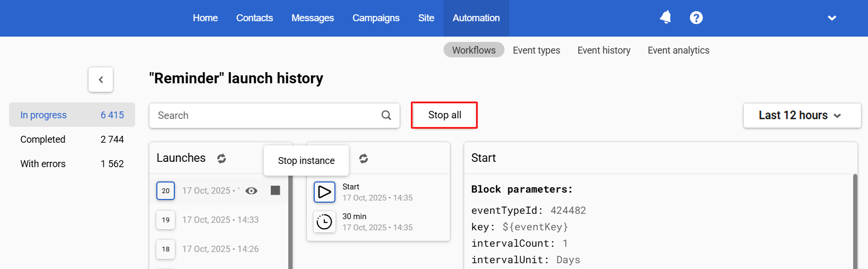Click the key value ${eventKey}
The image size is (868, 269).
(x=535, y=227)
